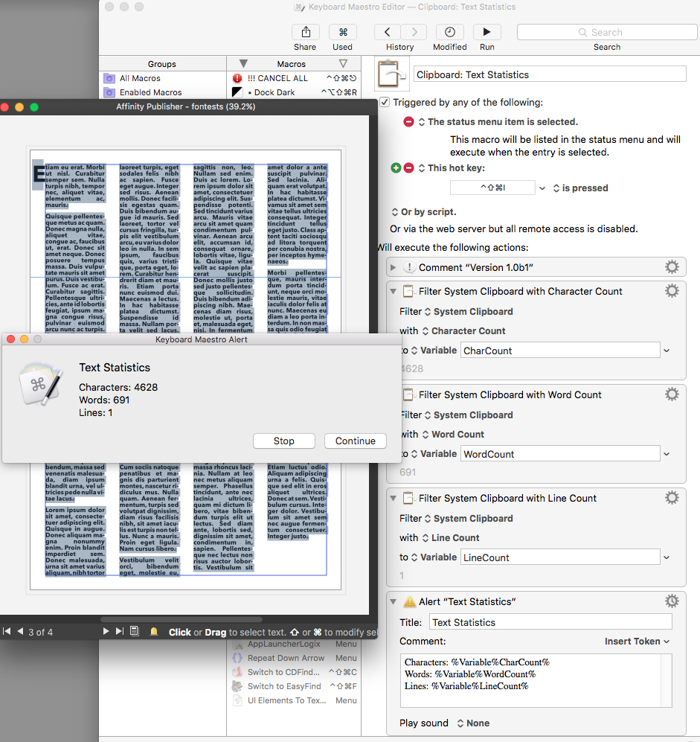Click Continue in the Keyboard Maestro Alert
This screenshot has width=700, height=742.
point(355,441)
